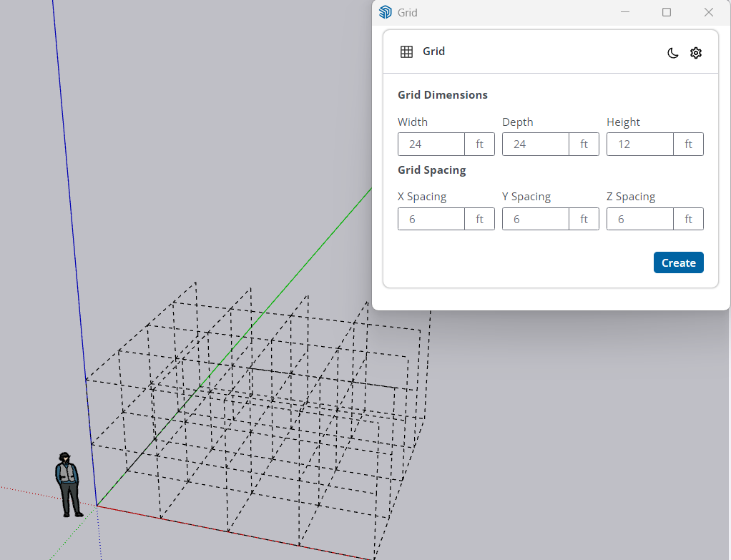Toggle dark mode with the moon icon
731x560 pixels.
672,53
